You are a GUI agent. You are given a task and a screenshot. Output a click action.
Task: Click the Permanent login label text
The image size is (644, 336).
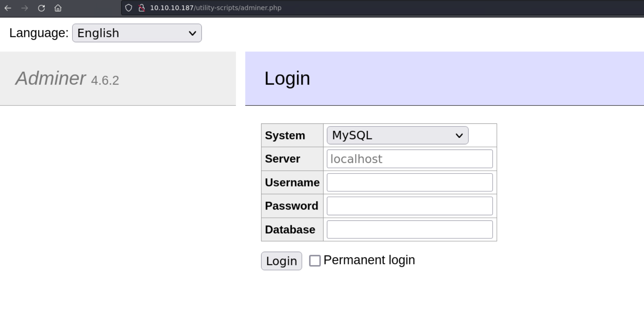[x=369, y=260]
